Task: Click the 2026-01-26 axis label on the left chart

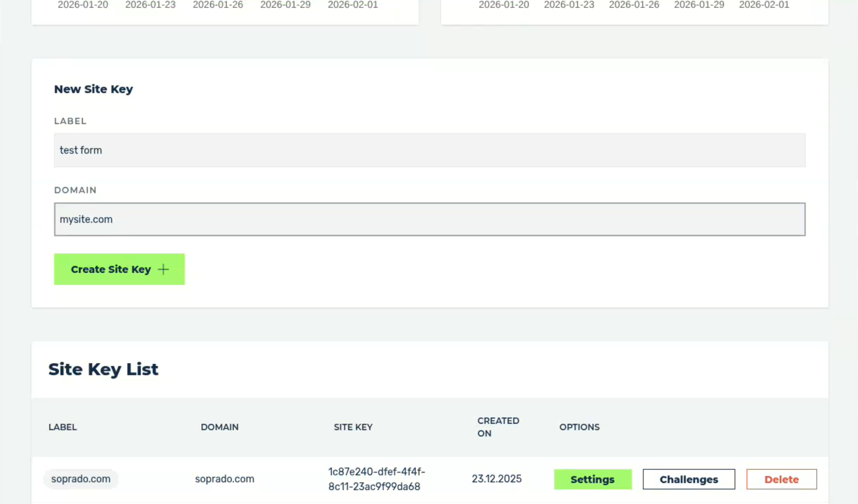Action: pyautogui.click(x=218, y=5)
